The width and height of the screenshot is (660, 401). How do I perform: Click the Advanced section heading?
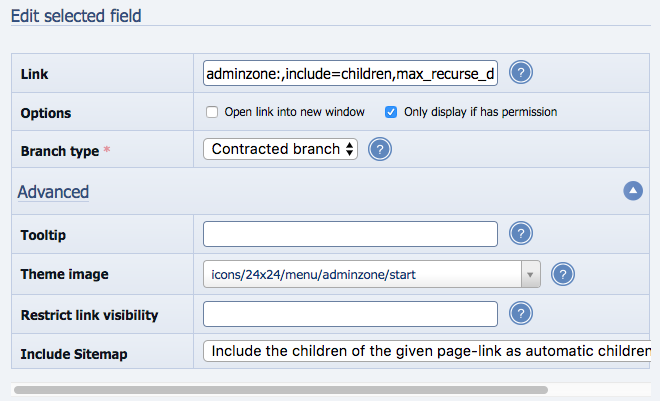tap(53, 192)
